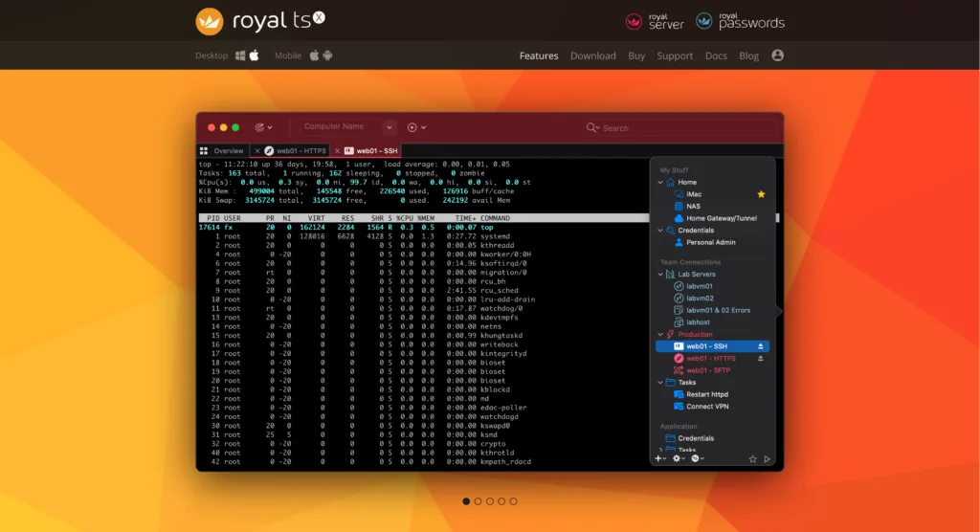
Task: Collapse the Lab Servers folder
Action: [660, 275]
